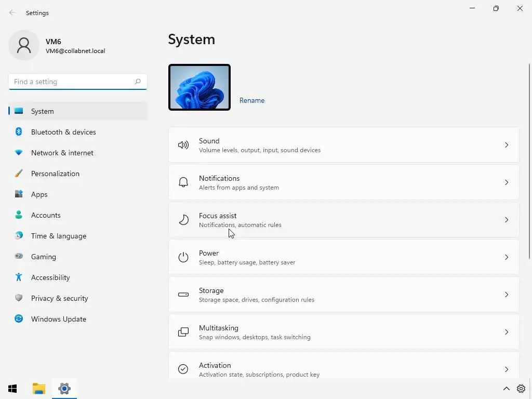Click the Find a setting search box
The image size is (532, 399).
78,82
